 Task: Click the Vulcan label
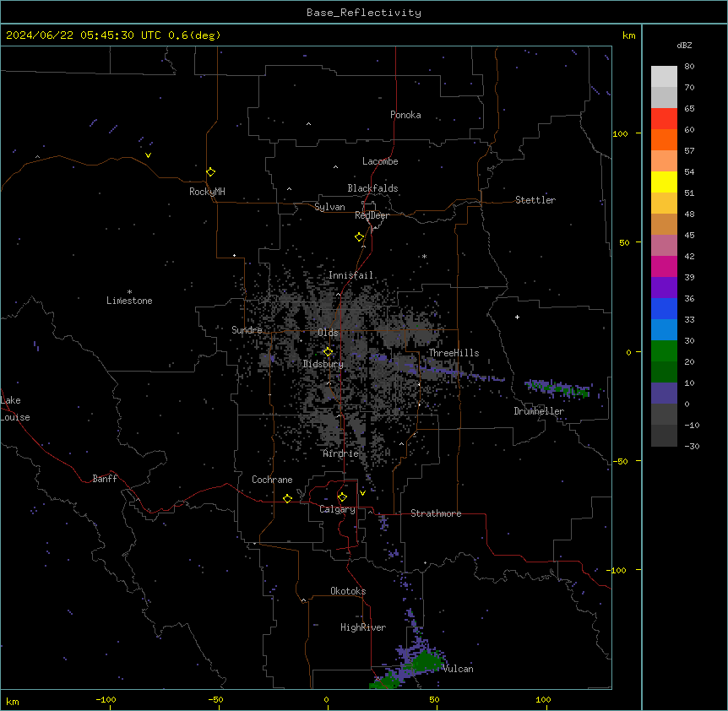click(x=459, y=669)
